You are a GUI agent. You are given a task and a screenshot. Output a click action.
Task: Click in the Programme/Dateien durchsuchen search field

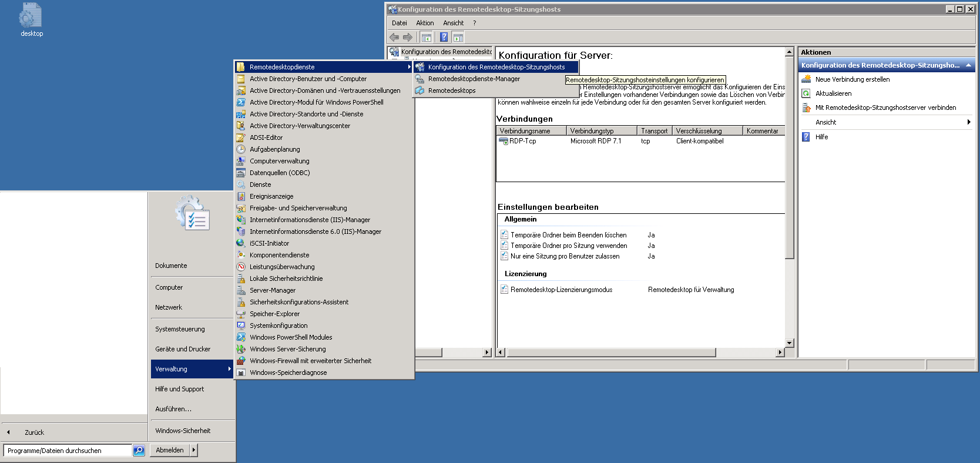[68, 451]
